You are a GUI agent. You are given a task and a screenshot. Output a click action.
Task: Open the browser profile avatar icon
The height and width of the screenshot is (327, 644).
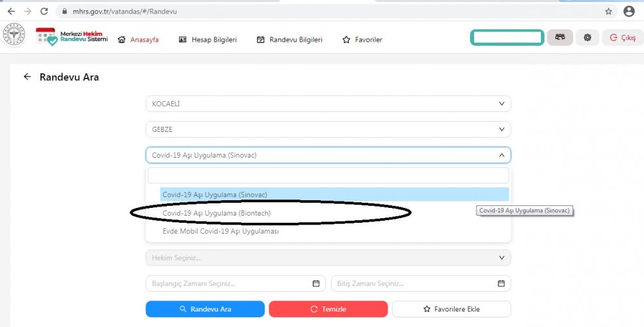pyautogui.click(x=629, y=12)
